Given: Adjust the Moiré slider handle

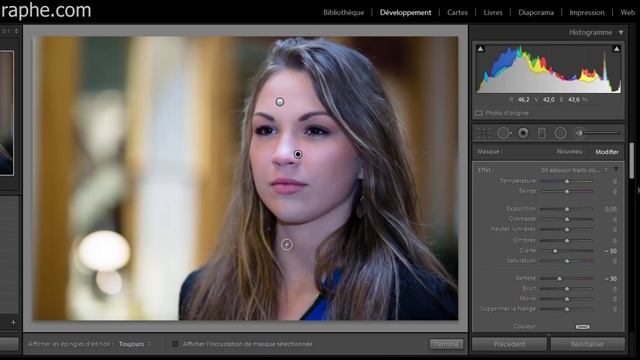Looking at the screenshot, I should 567,299.
